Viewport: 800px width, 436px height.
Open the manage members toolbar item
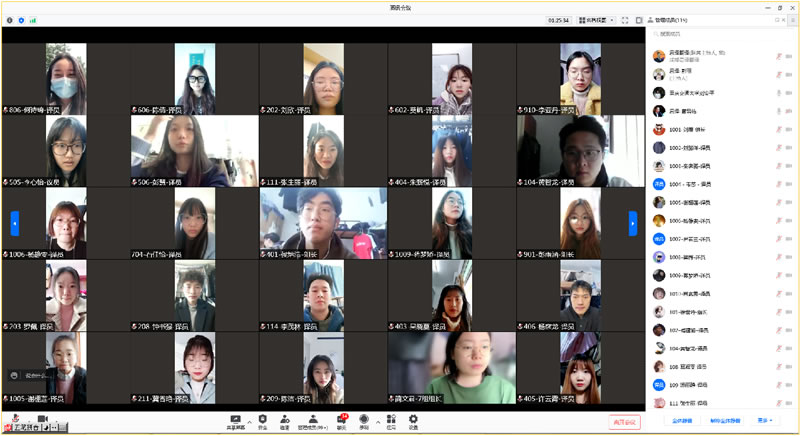[314, 421]
